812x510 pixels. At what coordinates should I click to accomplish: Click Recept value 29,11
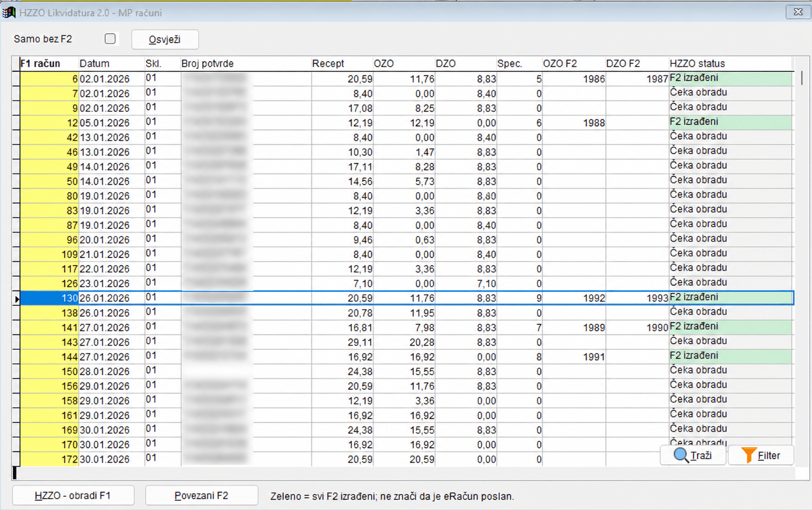point(360,342)
